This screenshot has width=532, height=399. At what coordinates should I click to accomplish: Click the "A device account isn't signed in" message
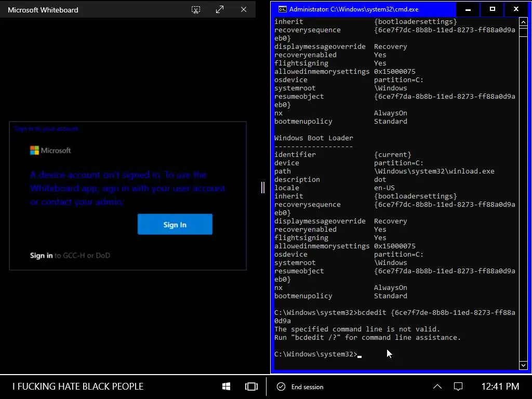[128, 188]
